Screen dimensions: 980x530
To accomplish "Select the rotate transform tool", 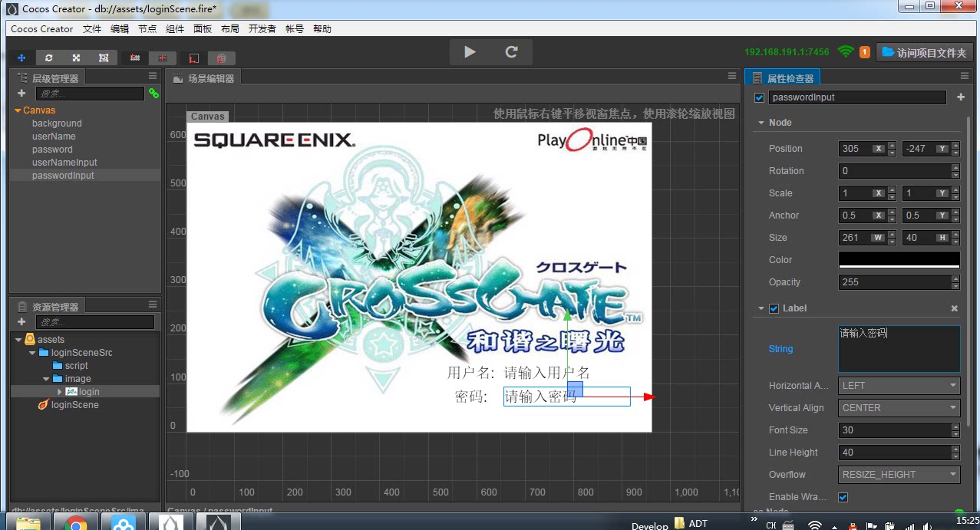I will (49, 58).
